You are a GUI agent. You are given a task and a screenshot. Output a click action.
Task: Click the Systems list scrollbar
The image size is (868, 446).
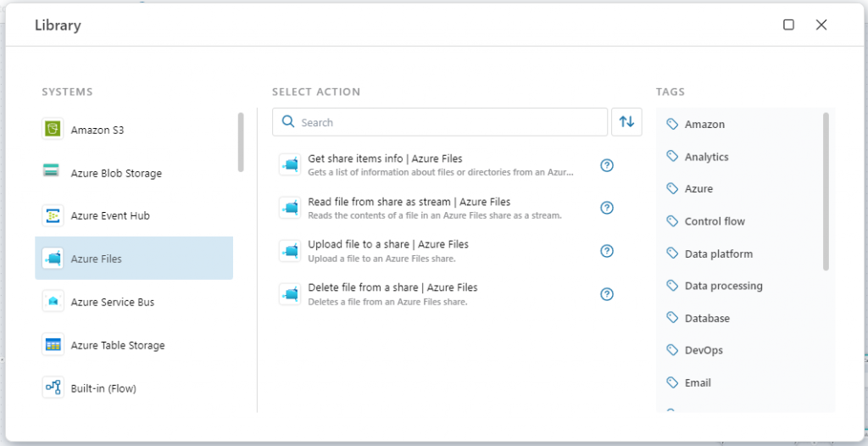[241, 142]
